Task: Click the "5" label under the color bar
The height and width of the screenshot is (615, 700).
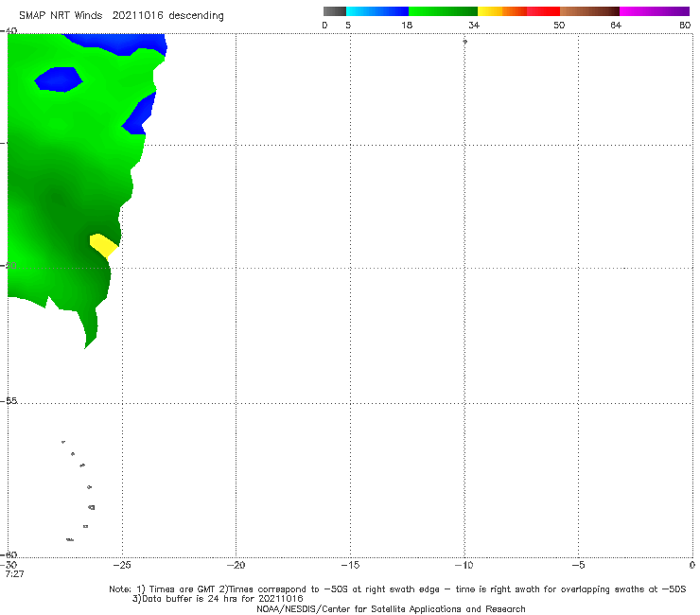Action: point(348,25)
